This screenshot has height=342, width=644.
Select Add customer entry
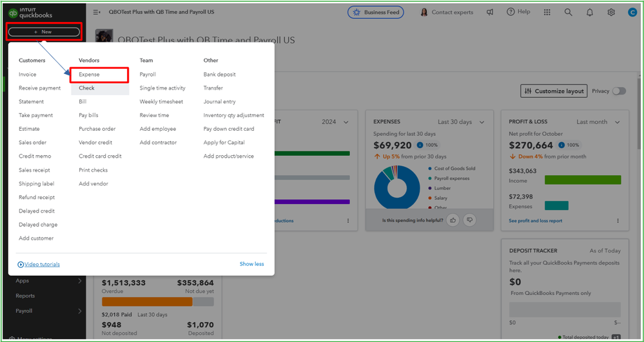(36, 238)
